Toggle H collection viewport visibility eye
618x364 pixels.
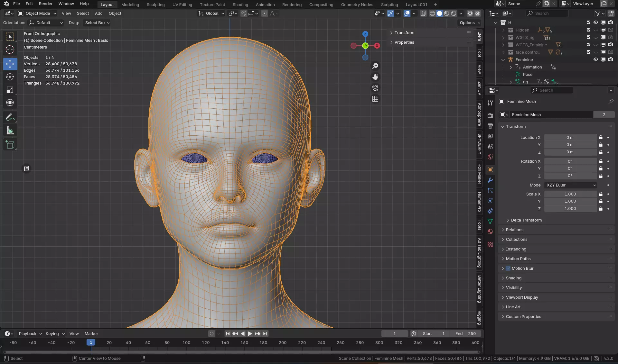point(595,23)
